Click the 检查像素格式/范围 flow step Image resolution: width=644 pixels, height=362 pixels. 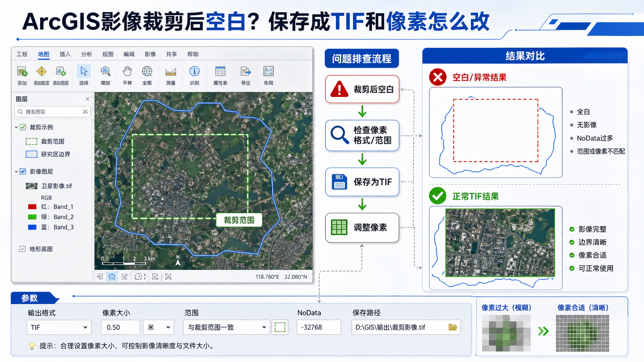pos(362,135)
